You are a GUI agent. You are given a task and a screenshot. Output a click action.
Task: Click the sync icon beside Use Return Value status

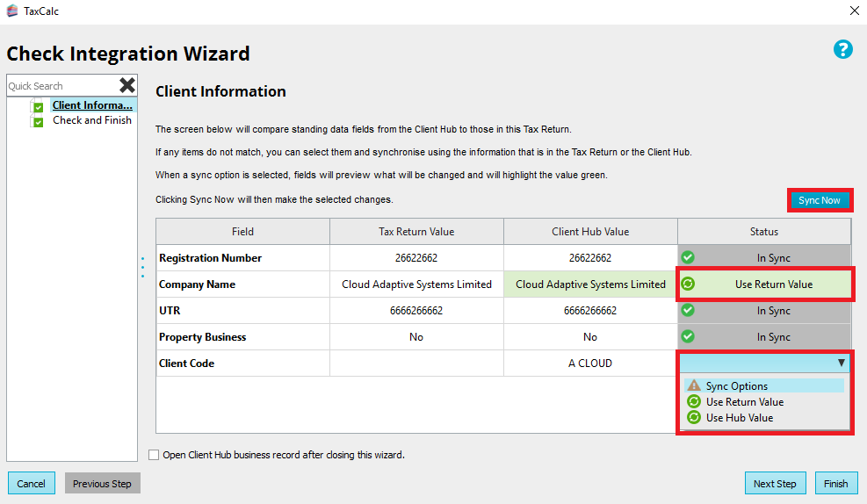pos(689,284)
